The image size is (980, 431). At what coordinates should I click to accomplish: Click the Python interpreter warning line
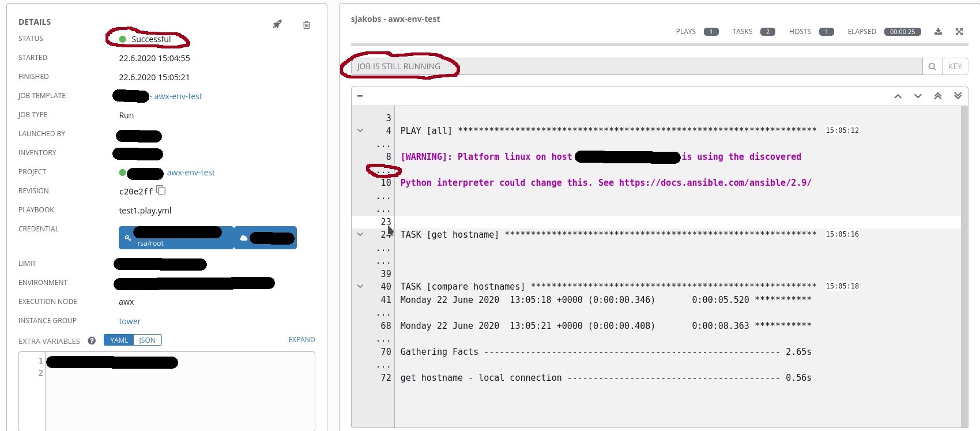click(x=606, y=183)
